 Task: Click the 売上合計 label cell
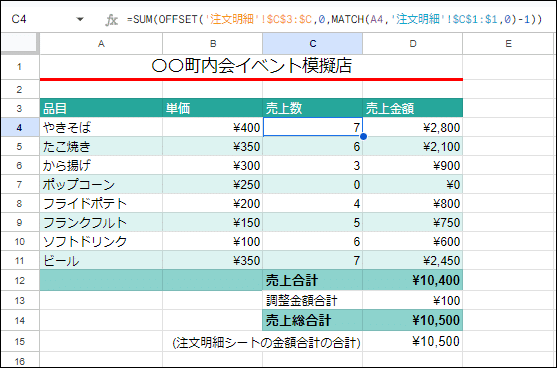pos(313,280)
